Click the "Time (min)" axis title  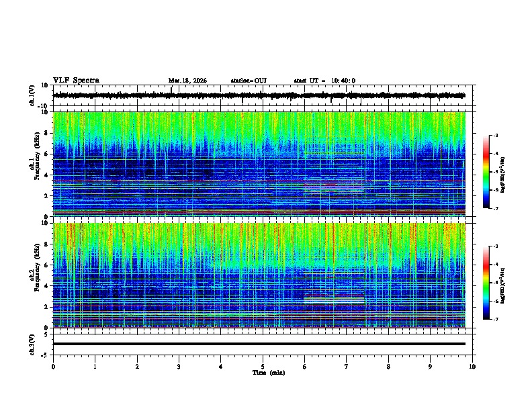[269, 373]
